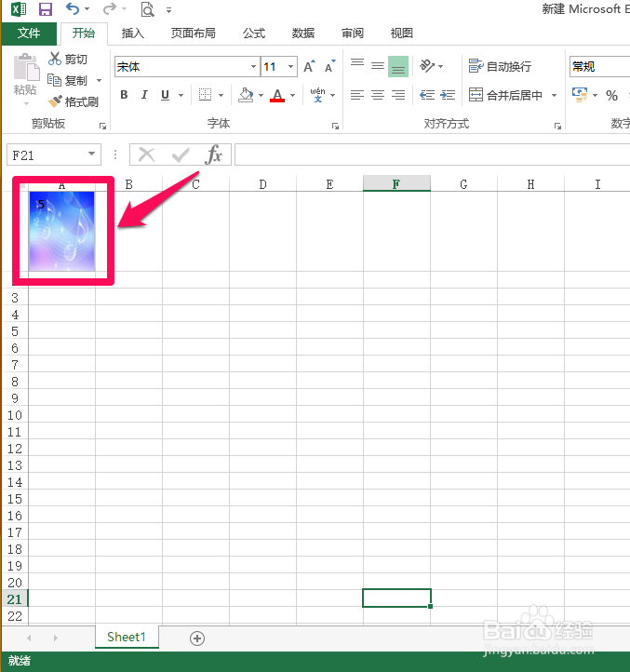Image resolution: width=630 pixels, height=672 pixels.
Task: Open the number format dropdown (常规)
Action: coord(600,66)
